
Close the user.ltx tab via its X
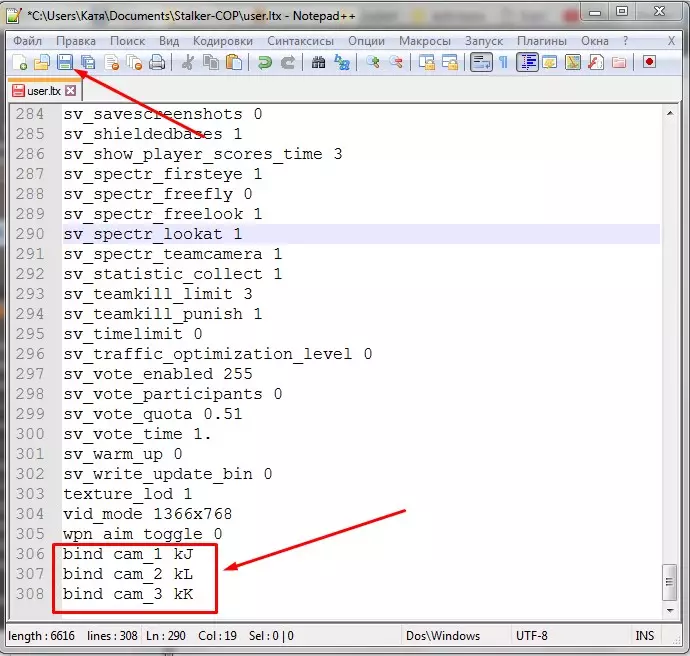(x=70, y=91)
